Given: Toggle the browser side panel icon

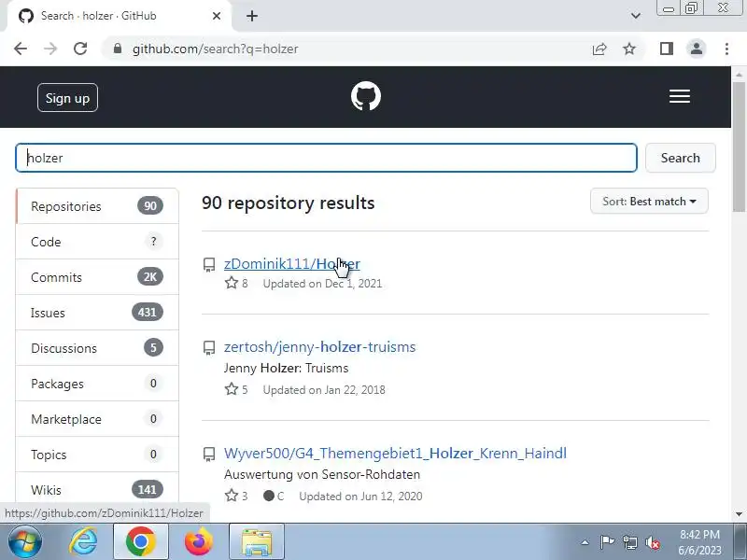Looking at the screenshot, I should [x=667, y=49].
